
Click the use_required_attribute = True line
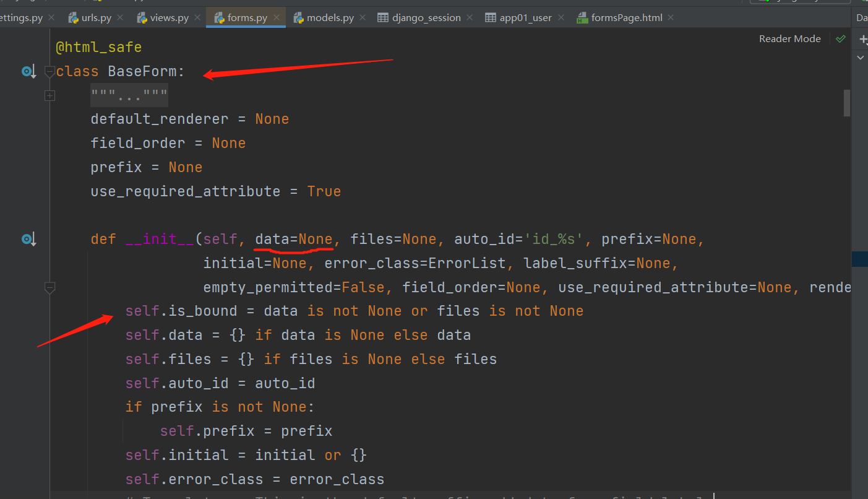tap(216, 191)
